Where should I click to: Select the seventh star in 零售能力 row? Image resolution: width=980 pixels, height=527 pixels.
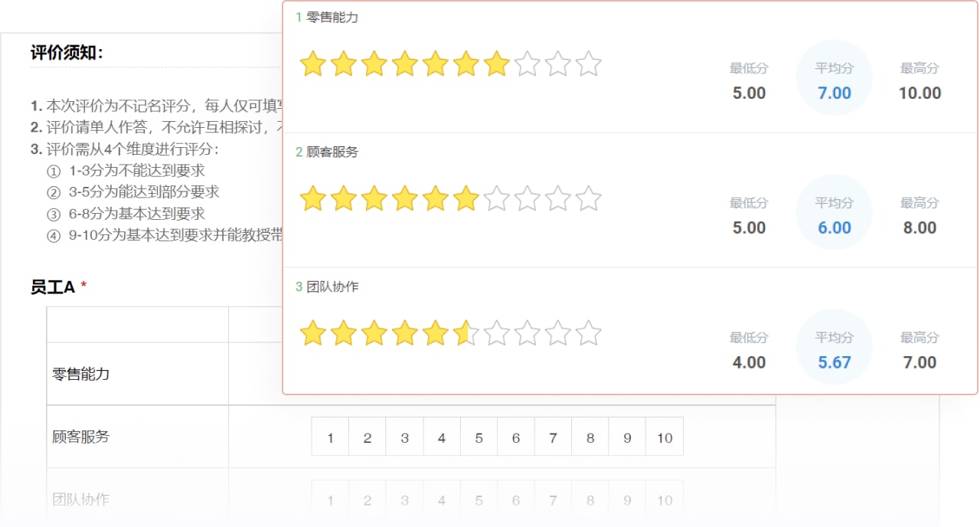coord(496,64)
